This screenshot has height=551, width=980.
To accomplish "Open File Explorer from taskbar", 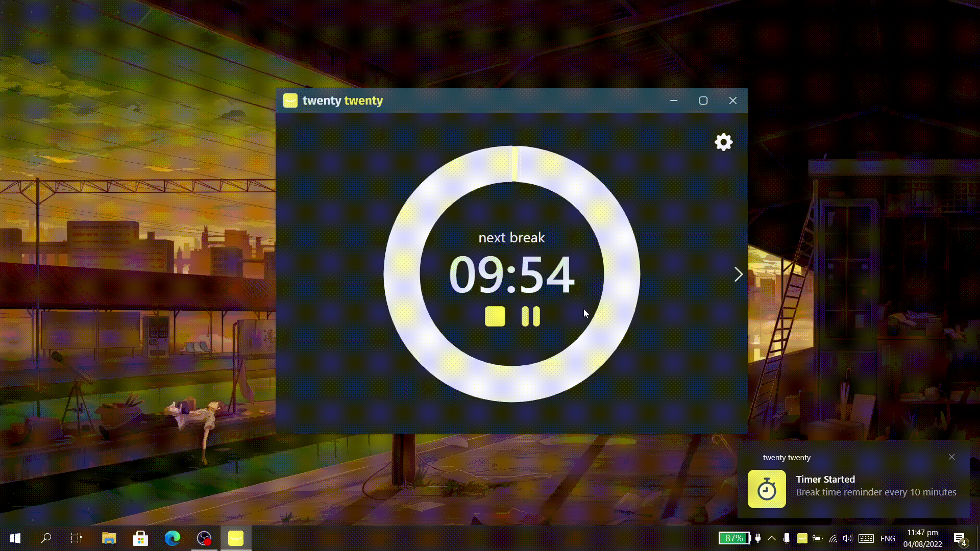I will tap(109, 538).
